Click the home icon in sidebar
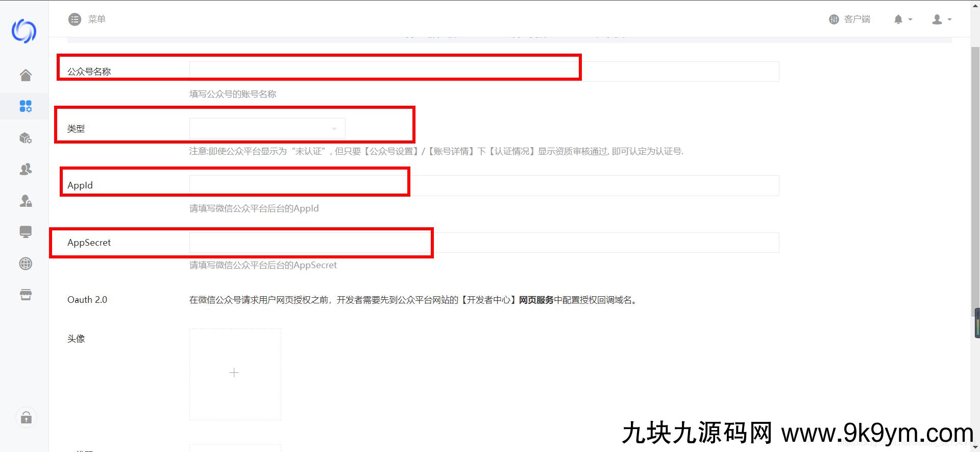 [x=26, y=75]
